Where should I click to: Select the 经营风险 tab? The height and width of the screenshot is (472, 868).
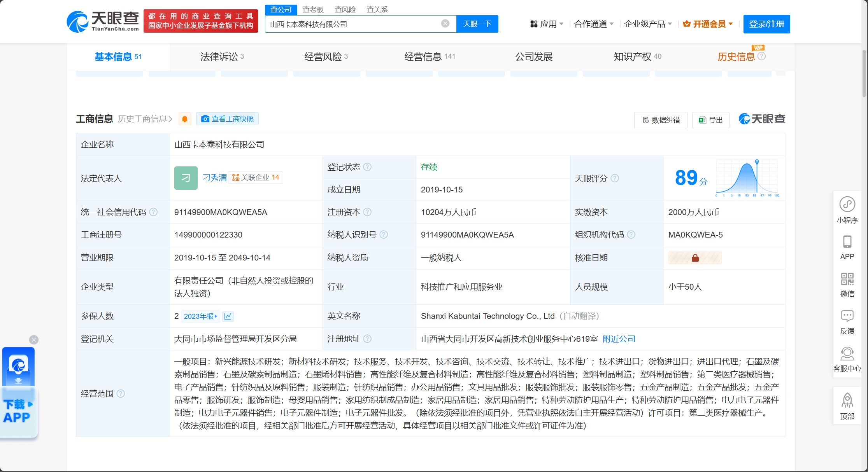tap(326, 57)
